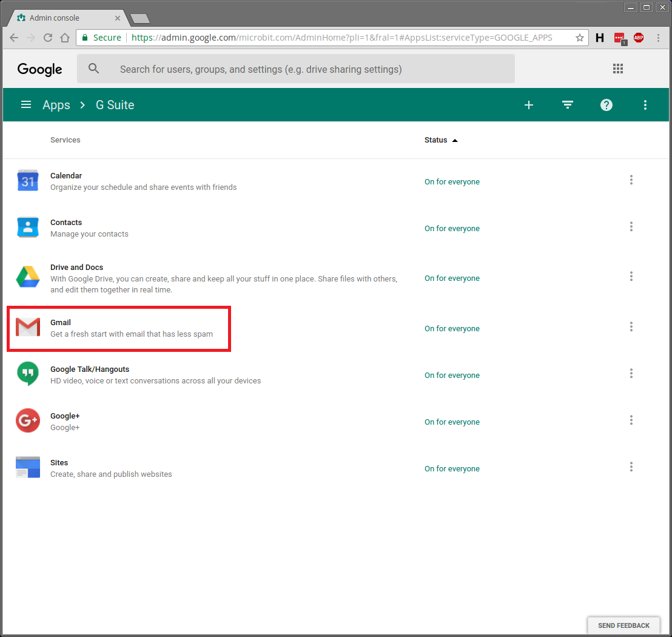This screenshot has height=637, width=672.
Task: Click Hangouts' On for everyone status
Action: [452, 375]
